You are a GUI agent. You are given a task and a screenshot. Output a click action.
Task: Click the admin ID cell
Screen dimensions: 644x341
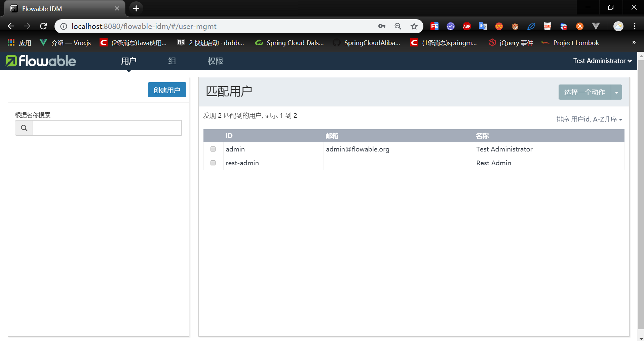273,149
